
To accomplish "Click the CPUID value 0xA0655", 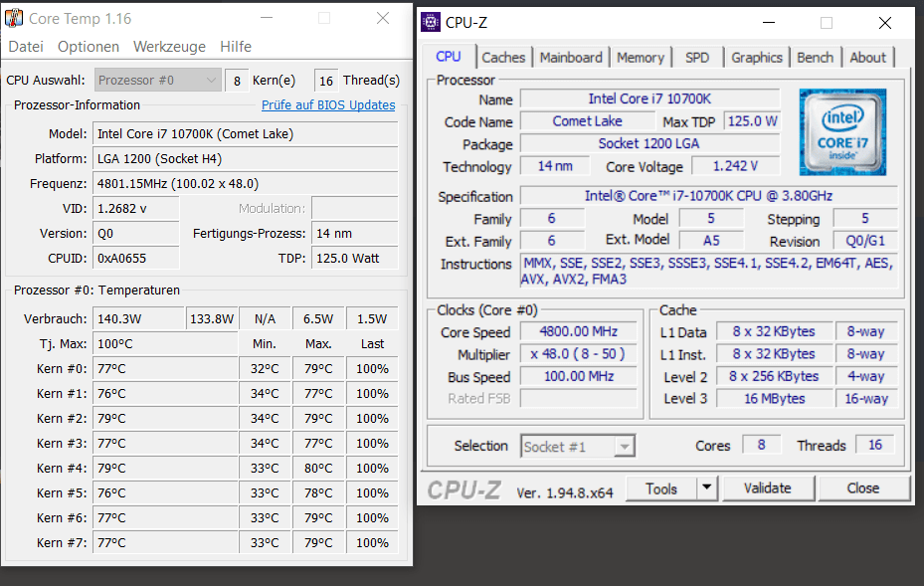I will pyautogui.click(x=136, y=259).
